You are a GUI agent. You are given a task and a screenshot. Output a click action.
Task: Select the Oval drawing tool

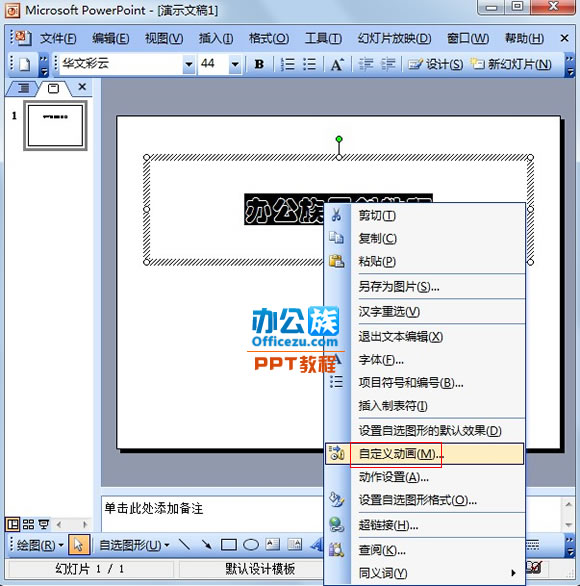coord(251,545)
